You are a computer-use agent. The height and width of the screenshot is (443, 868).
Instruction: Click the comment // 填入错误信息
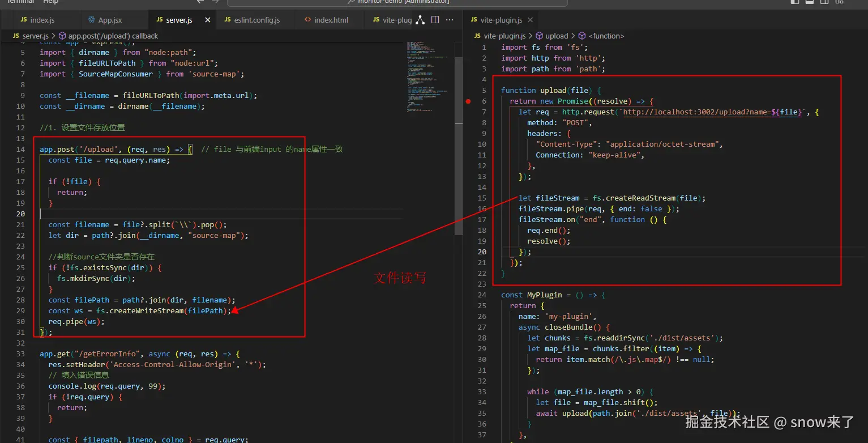pos(79,376)
